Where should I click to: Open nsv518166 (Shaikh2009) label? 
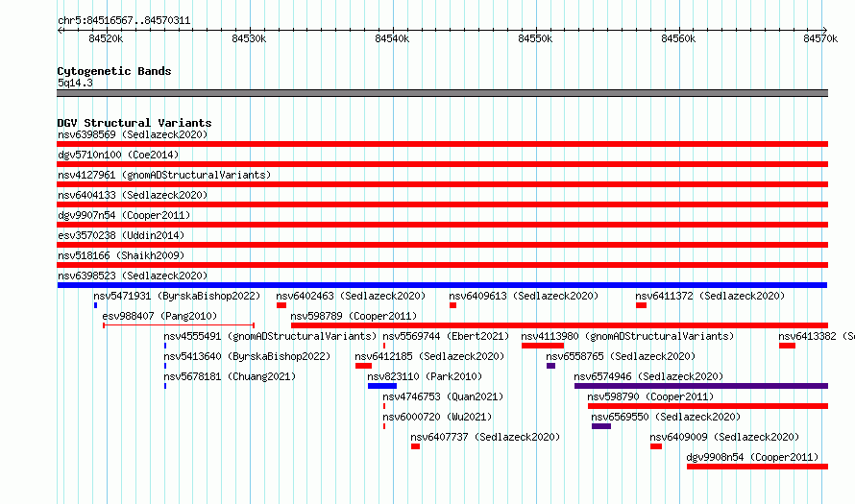coord(121,255)
